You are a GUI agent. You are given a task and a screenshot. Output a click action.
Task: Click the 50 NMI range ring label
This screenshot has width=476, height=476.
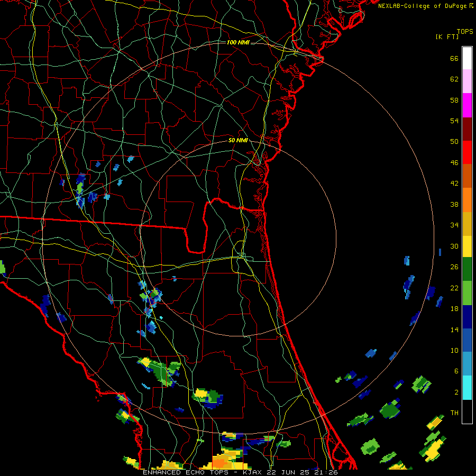(238, 140)
